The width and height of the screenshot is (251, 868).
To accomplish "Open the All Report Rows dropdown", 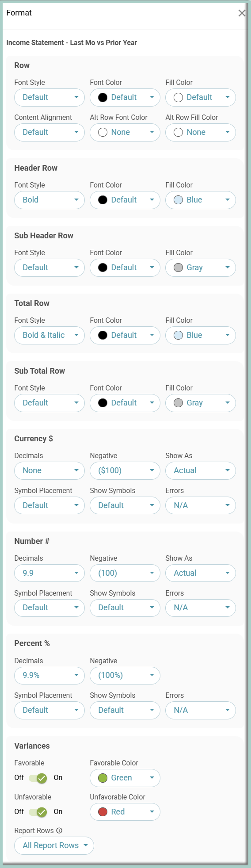I will click(x=54, y=845).
